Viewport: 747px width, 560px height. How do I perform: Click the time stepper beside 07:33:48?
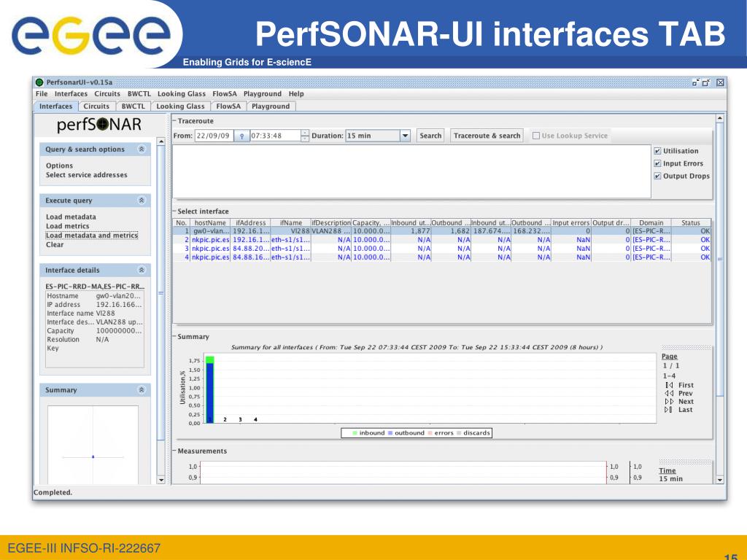305,136
